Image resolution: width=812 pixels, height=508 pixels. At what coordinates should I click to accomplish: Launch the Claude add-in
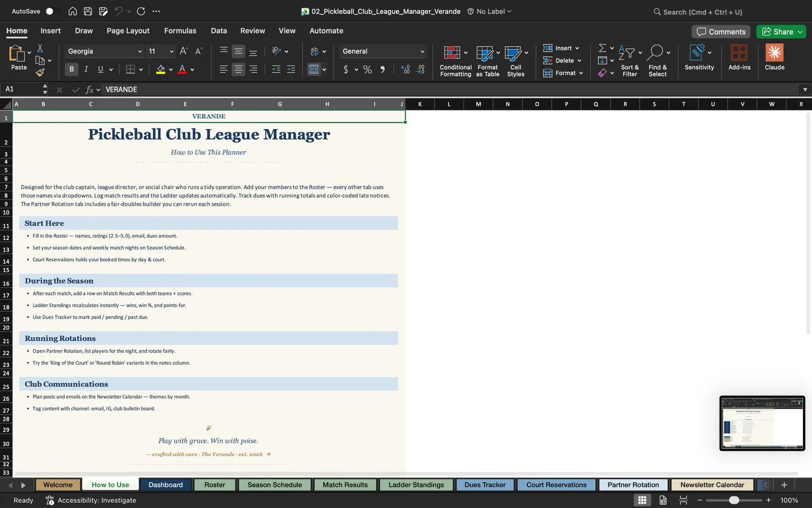(774, 57)
